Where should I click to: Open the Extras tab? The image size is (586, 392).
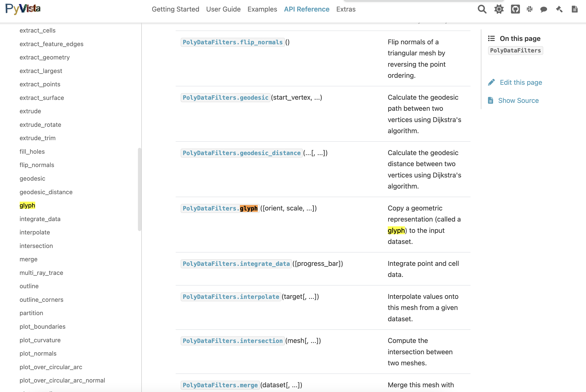pyautogui.click(x=346, y=9)
